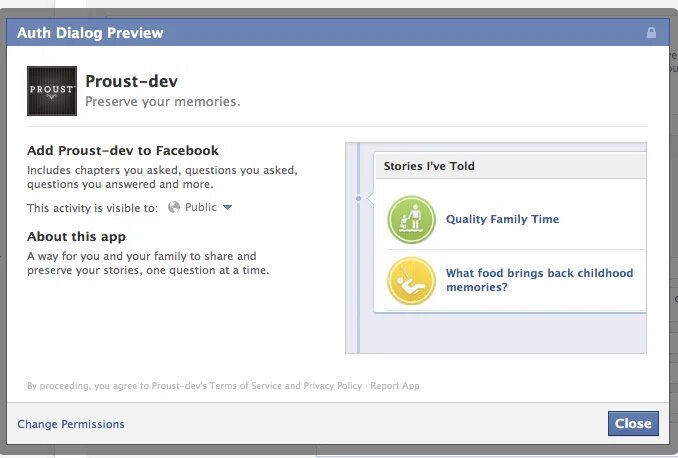Click the Change Permissions link
This screenshot has width=678, height=458.
pos(71,424)
